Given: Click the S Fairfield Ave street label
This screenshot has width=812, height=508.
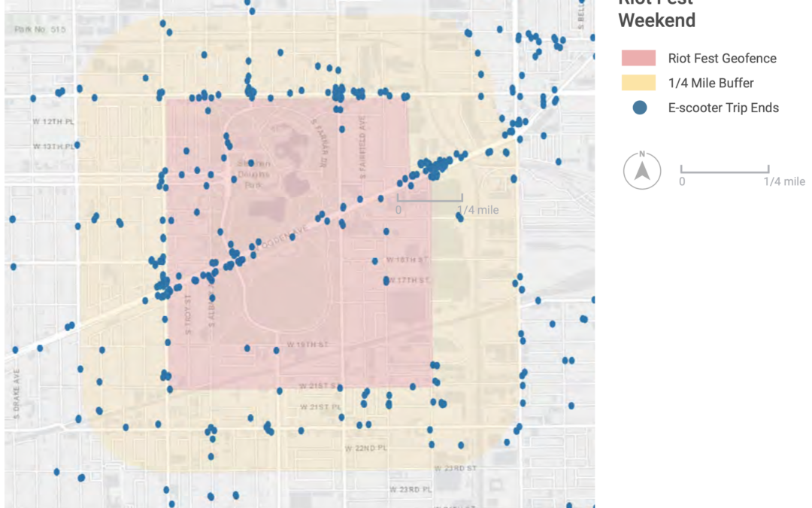Looking at the screenshot, I should [362, 151].
